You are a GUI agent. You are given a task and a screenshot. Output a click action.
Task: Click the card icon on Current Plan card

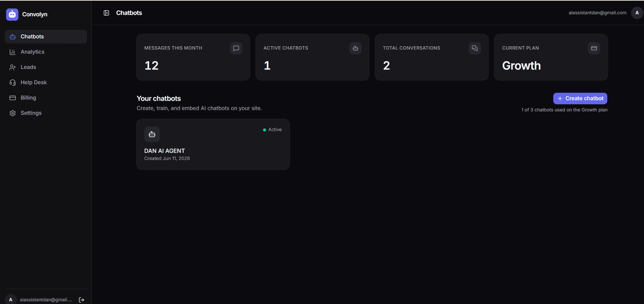coord(594,48)
